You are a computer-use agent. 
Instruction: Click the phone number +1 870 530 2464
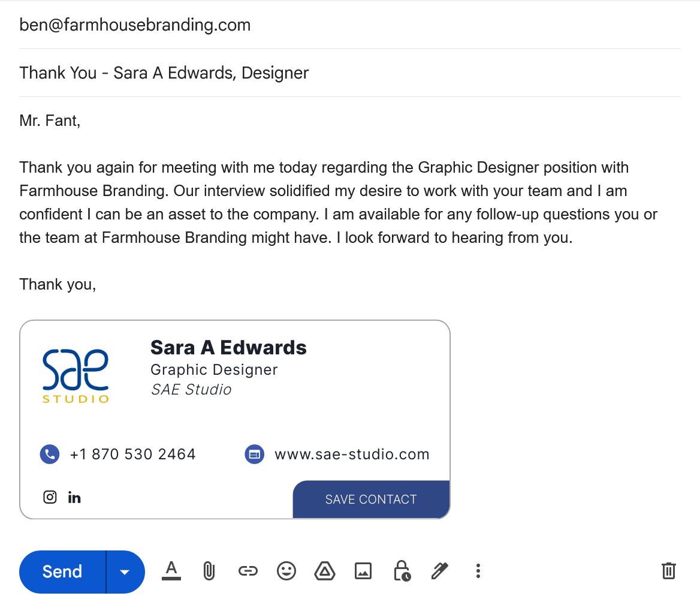[x=132, y=455]
